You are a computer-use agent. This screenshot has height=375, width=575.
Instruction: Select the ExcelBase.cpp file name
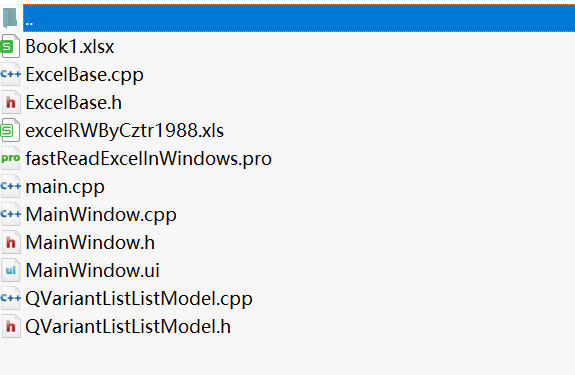[84, 75]
